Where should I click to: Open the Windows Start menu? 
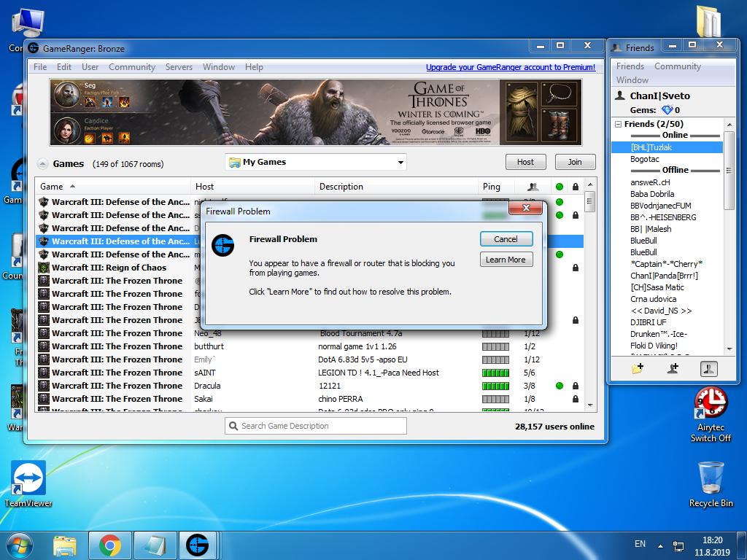[18, 545]
